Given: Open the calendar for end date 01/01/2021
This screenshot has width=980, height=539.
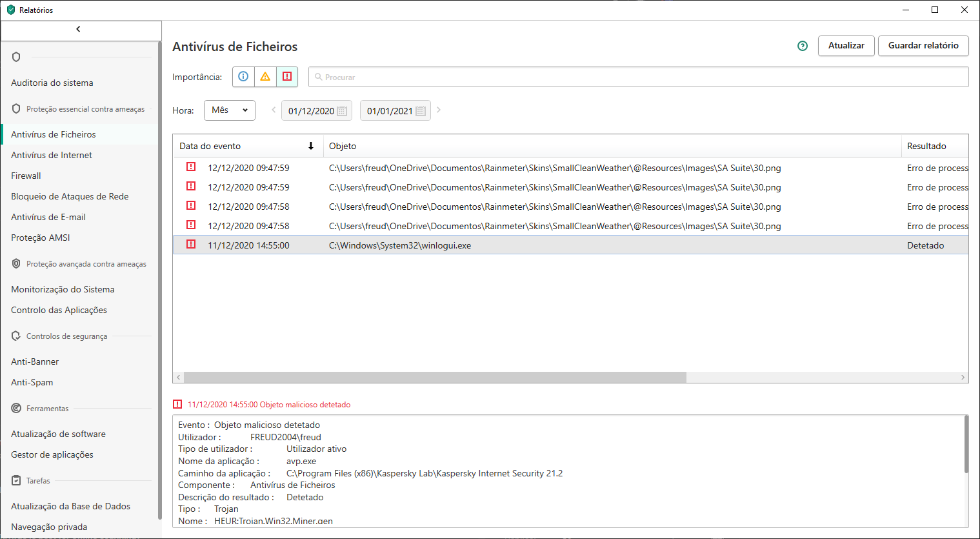Looking at the screenshot, I should coord(421,111).
